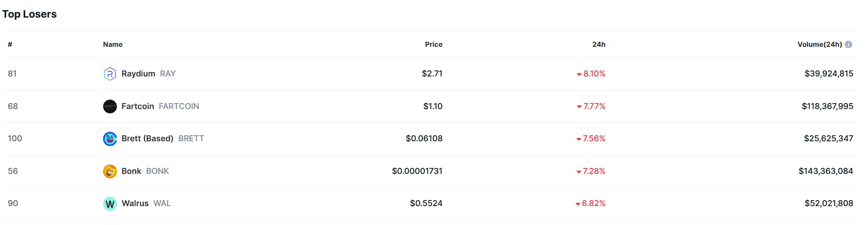Sort by the Price column header
This screenshot has height=225, width=868.
[434, 45]
